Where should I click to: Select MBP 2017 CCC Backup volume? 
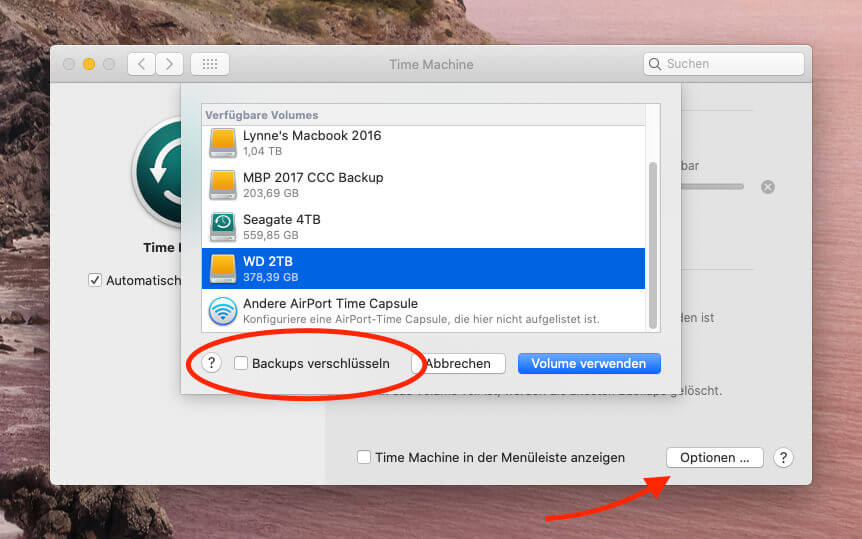tap(423, 185)
